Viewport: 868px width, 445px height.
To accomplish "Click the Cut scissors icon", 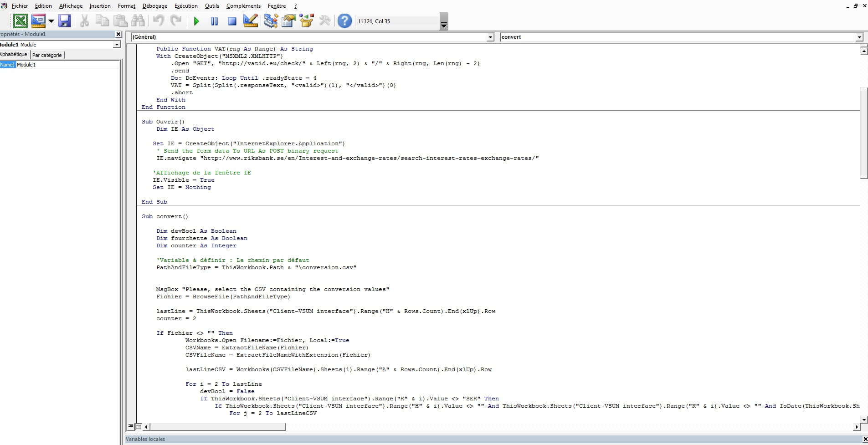I will pyautogui.click(x=84, y=21).
